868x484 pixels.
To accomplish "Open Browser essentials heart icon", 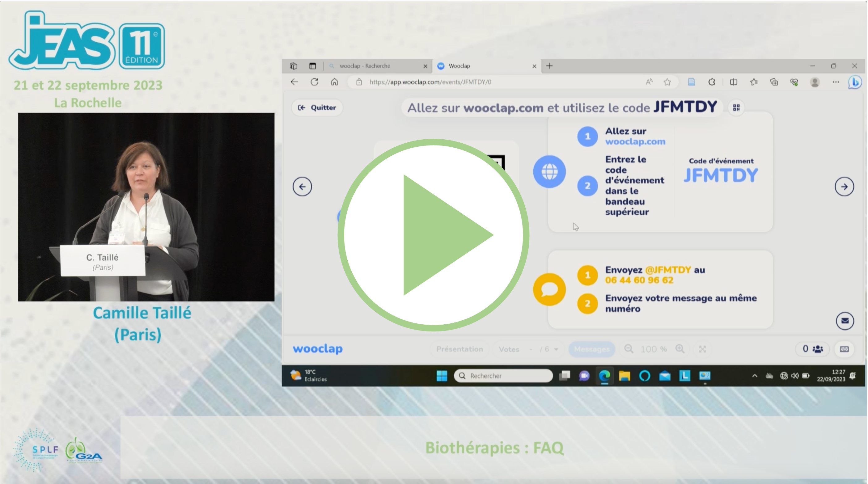I will pyautogui.click(x=794, y=82).
